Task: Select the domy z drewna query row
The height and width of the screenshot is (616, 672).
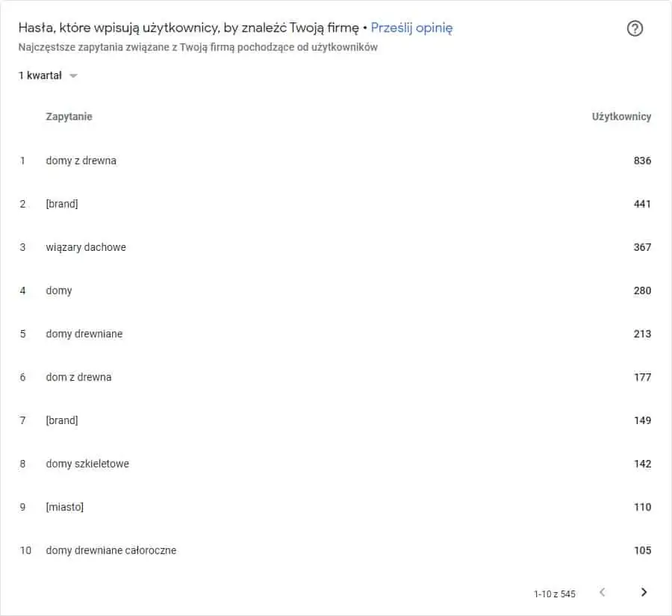Action: tap(336, 161)
